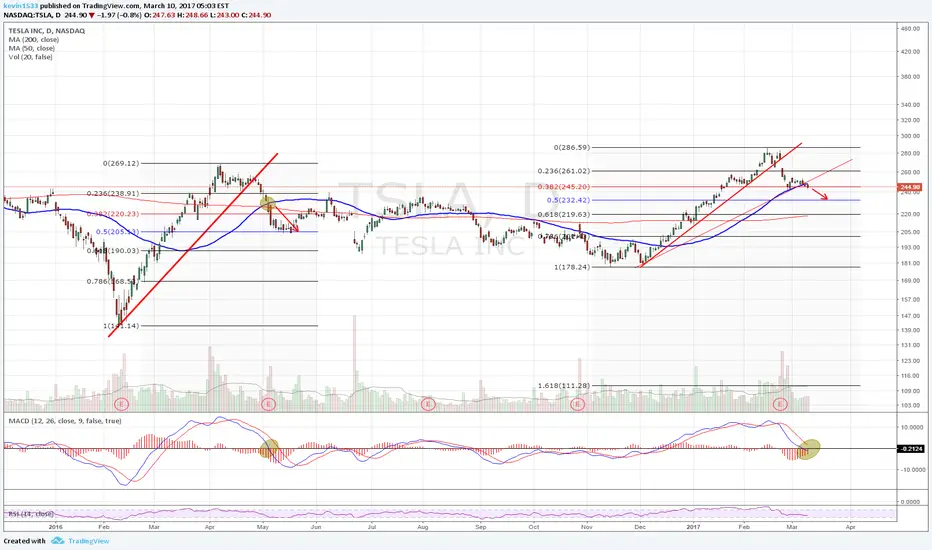932x550 pixels.
Task: Click the 0.5(205.13) Fibonacci label
Action: point(118,232)
